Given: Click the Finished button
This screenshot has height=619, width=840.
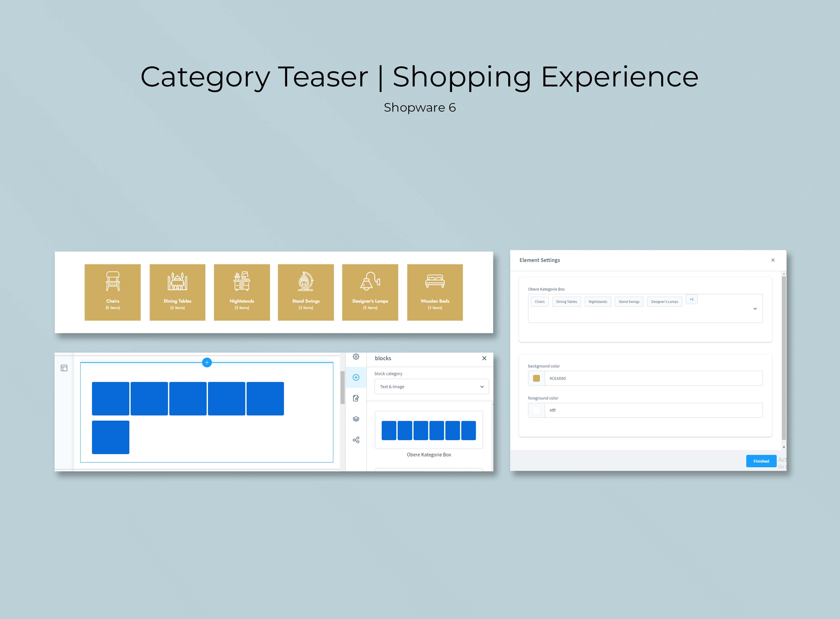Looking at the screenshot, I should (x=761, y=461).
